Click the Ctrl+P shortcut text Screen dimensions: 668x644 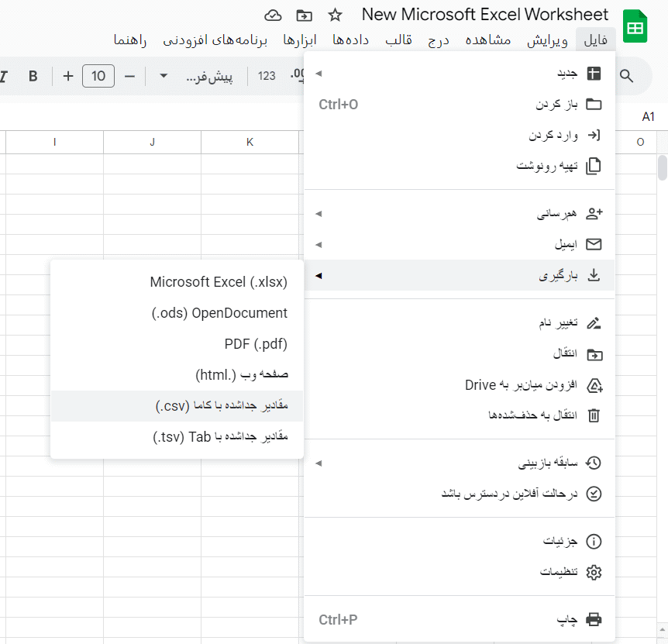pyautogui.click(x=338, y=620)
